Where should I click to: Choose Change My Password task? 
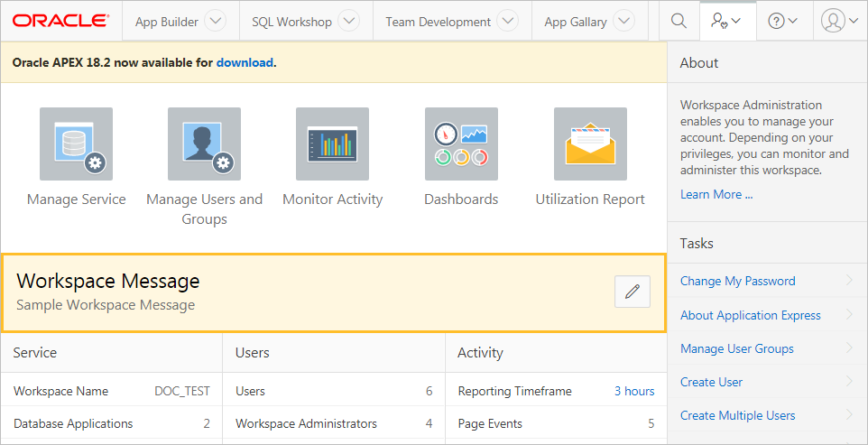(737, 281)
